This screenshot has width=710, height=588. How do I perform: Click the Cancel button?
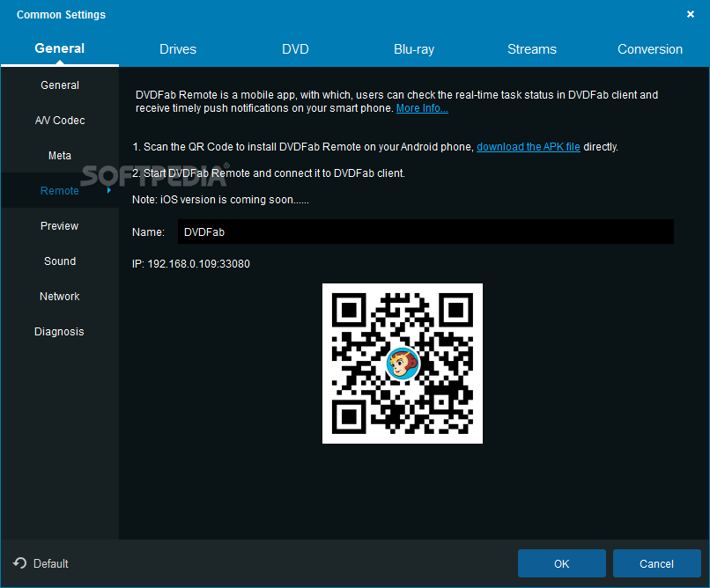point(656,563)
